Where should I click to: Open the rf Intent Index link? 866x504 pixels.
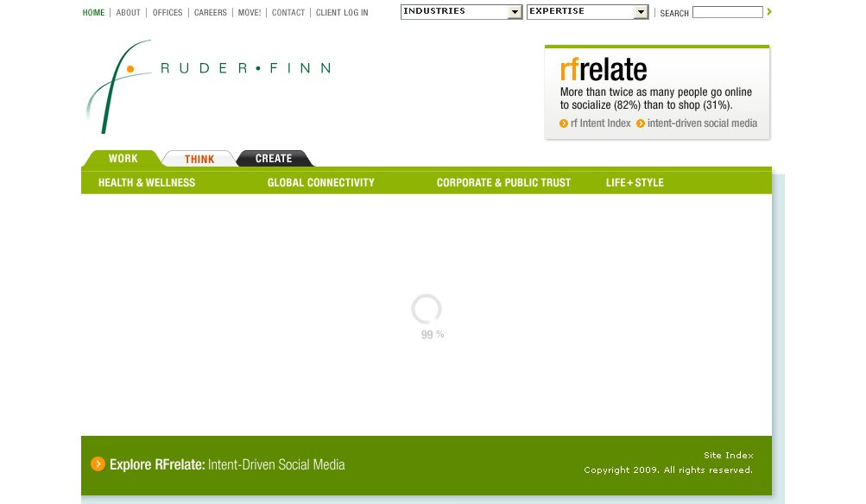pos(600,123)
